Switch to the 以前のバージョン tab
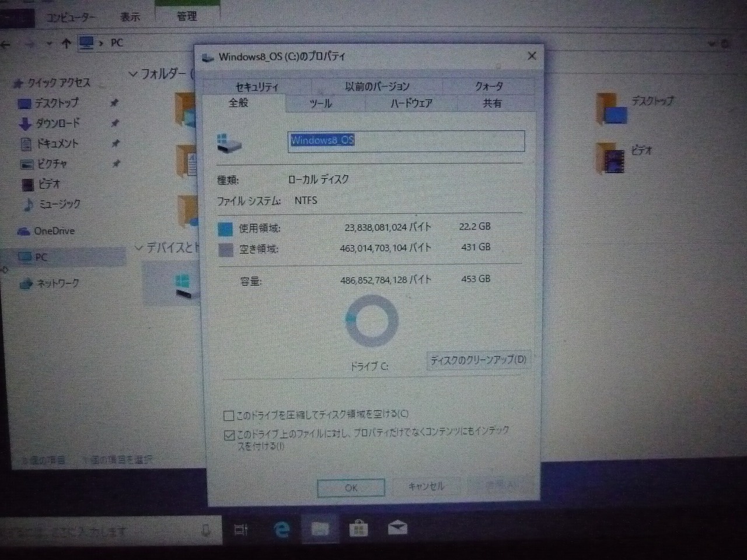 pos(377,86)
